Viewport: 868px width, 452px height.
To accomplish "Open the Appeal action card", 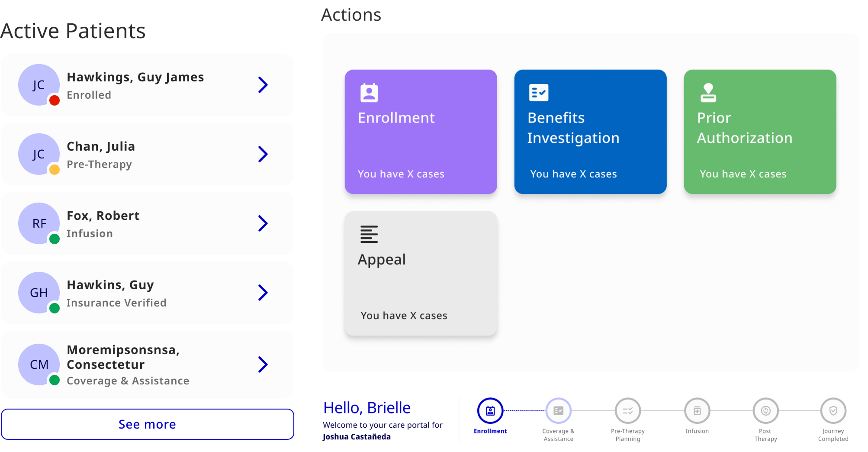I will (x=421, y=273).
